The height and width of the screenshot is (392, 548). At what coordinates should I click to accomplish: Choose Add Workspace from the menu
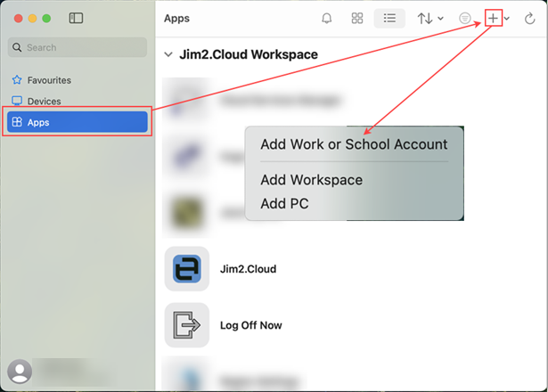[x=311, y=180]
